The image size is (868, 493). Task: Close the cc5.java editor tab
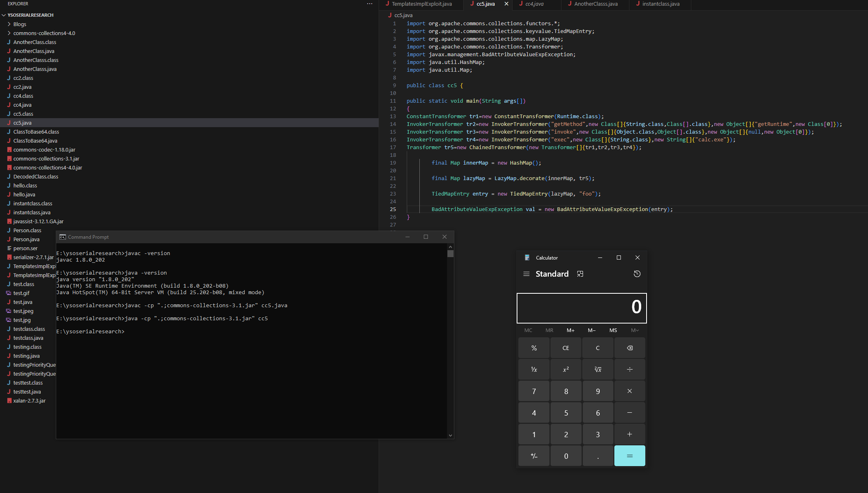[506, 4]
